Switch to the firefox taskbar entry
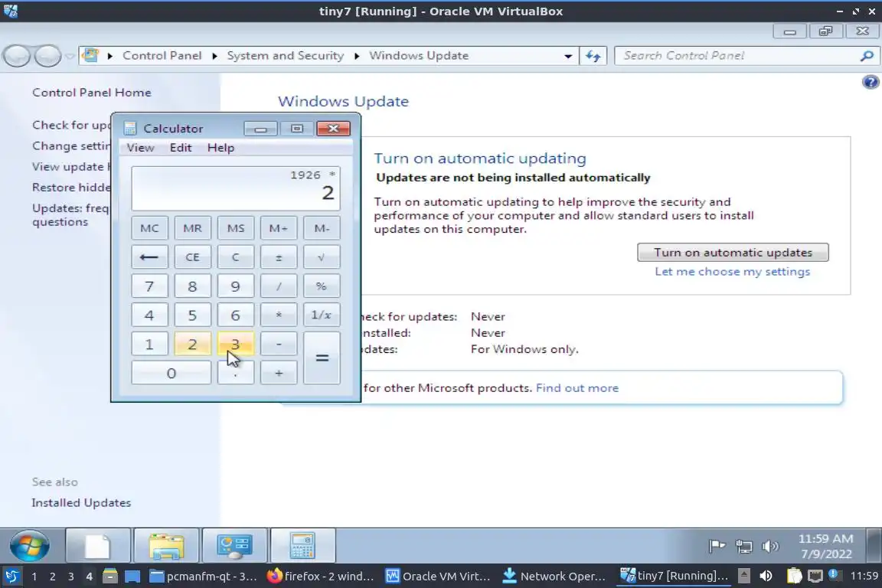 [320, 577]
